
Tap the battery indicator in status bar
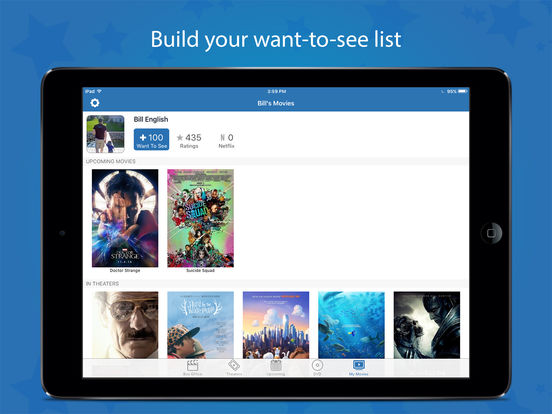pyautogui.click(x=463, y=91)
